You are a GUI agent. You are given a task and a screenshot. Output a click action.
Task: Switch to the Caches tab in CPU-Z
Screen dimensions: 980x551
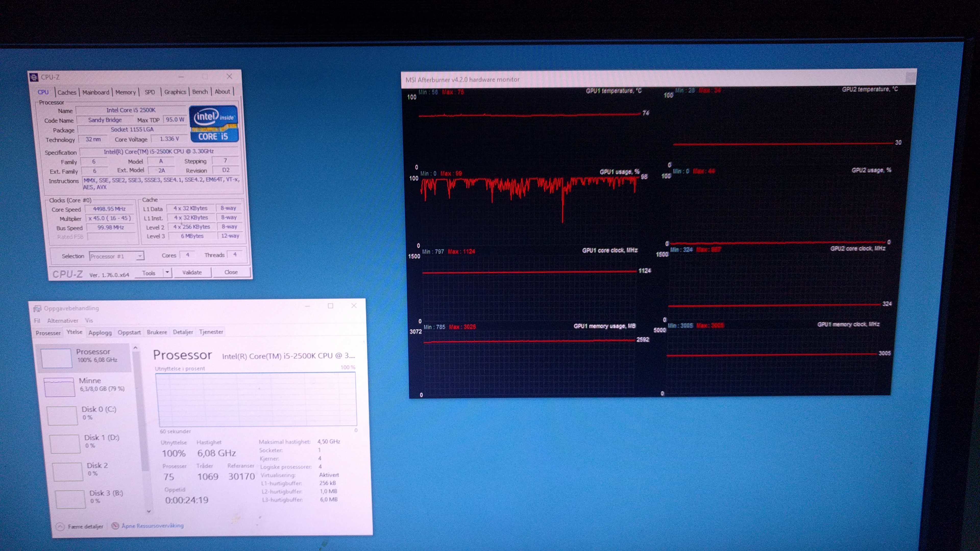(67, 92)
